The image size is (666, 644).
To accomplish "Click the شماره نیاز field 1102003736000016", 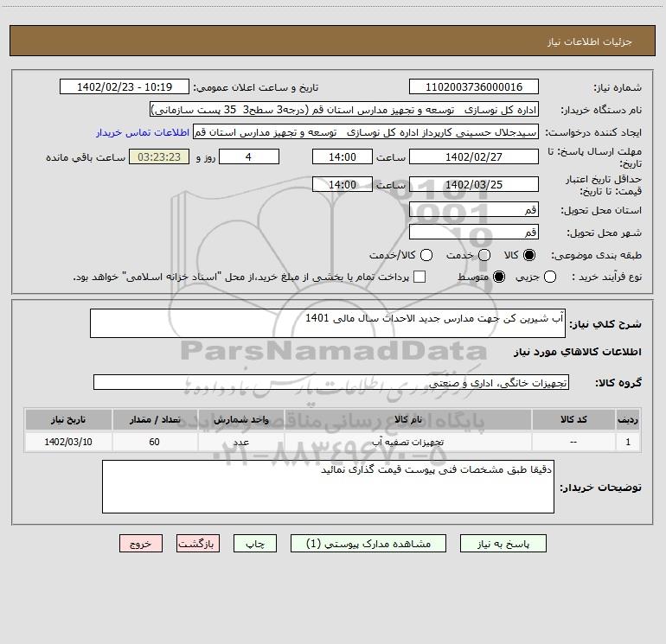I will pyautogui.click(x=474, y=87).
